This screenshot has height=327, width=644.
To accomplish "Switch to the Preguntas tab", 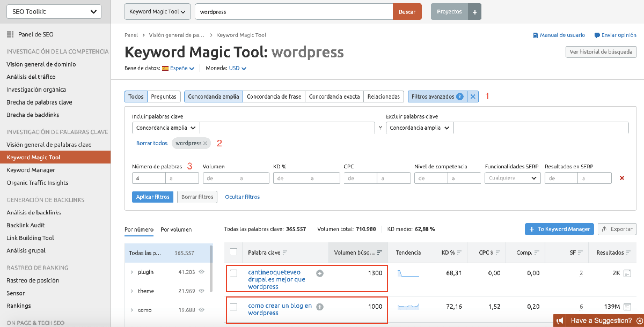I will 164,96.
